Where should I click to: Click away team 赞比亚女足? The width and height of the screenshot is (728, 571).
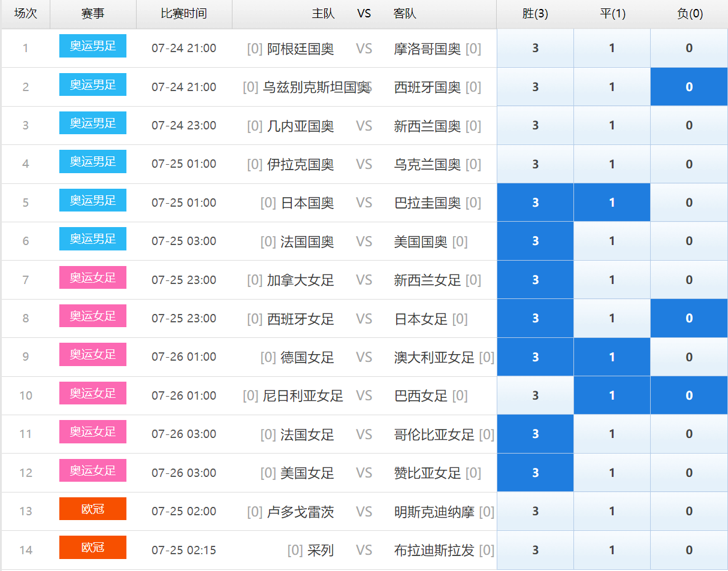click(x=427, y=473)
